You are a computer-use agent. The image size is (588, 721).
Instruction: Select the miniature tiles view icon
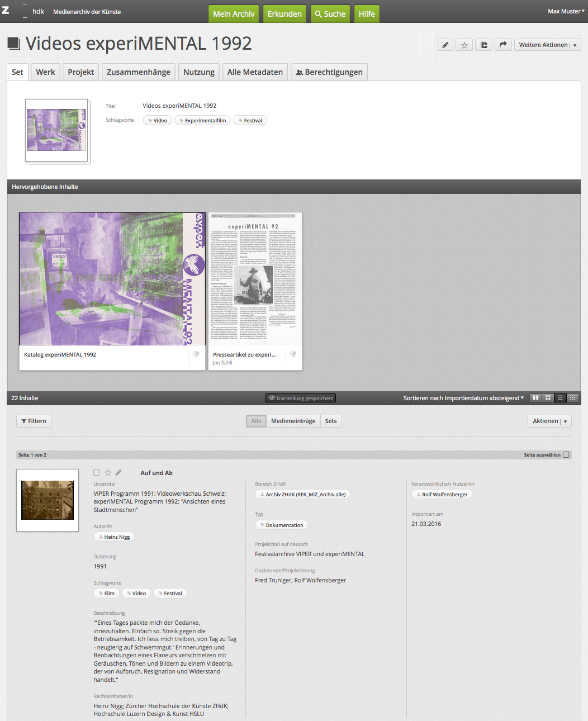572,398
